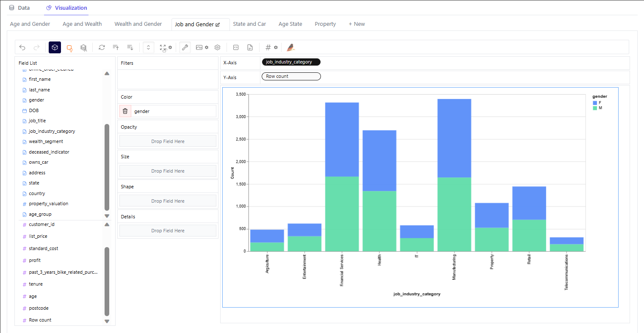The height and width of the screenshot is (333, 644).
Task: Open the vertical expand dropdown in the toolbar
Action: coord(148,47)
